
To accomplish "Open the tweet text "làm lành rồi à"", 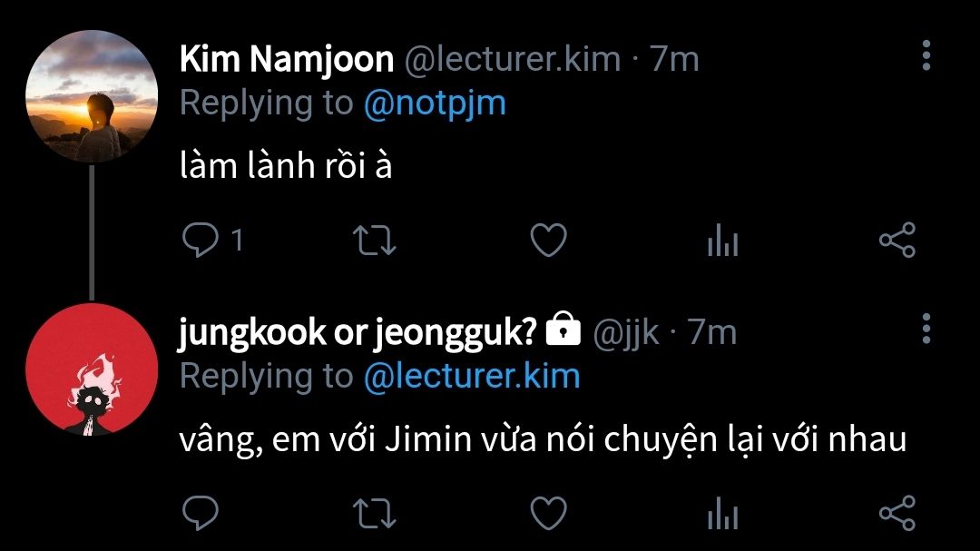I will [x=286, y=167].
